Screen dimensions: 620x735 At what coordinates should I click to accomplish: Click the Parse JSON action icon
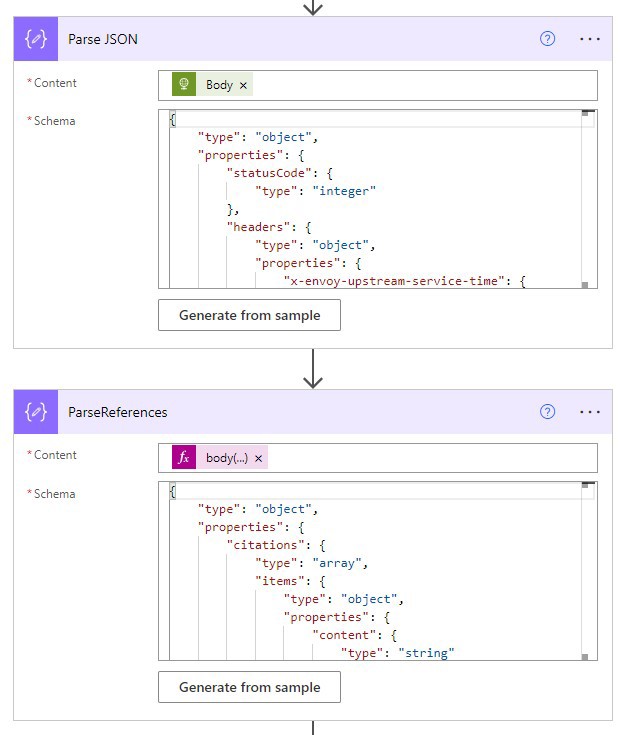coord(36,39)
